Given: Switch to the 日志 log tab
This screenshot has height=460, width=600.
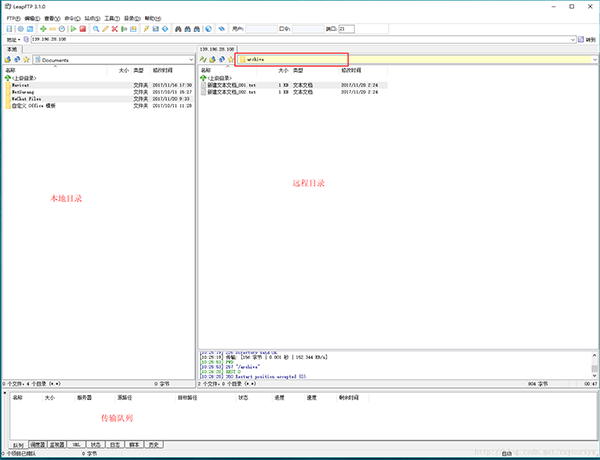Looking at the screenshot, I should [115, 444].
